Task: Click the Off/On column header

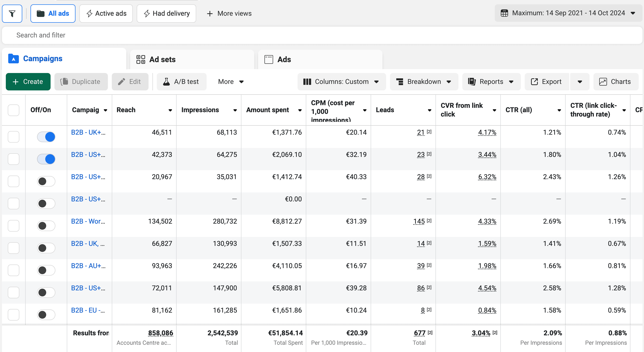Action: (41, 110)
